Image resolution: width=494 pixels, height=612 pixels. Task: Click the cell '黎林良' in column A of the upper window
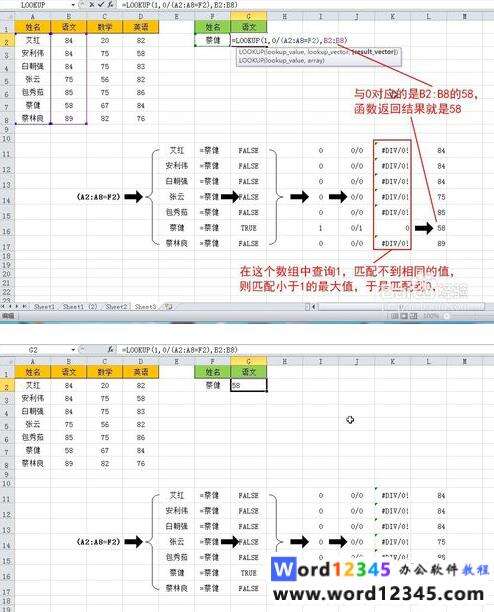pos(33,118)
